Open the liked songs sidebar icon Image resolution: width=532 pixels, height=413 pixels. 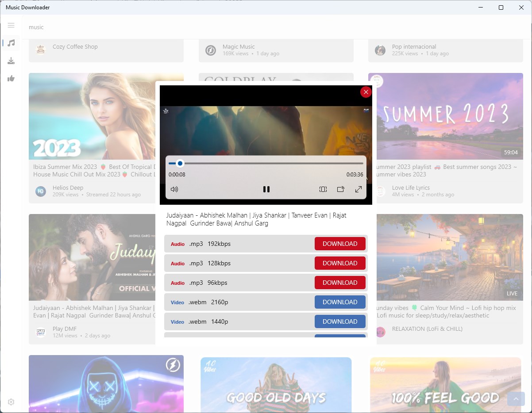[x=11, y=78]
